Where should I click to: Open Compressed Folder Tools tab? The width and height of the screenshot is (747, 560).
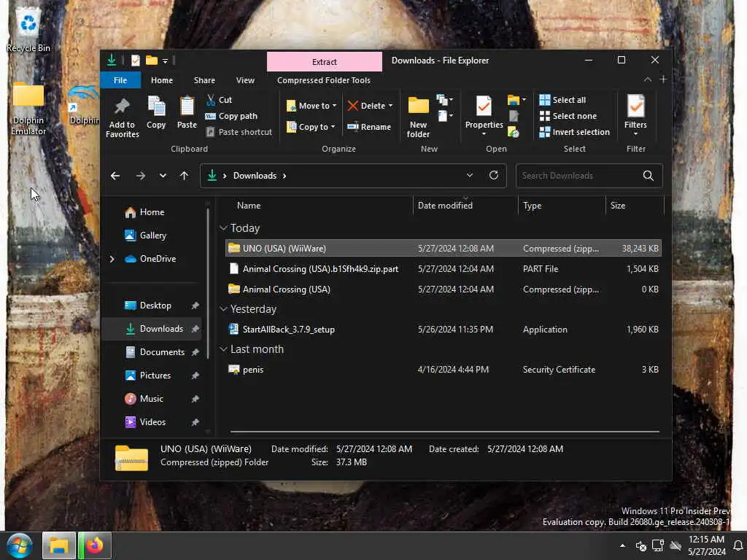[x=324, y=80]
